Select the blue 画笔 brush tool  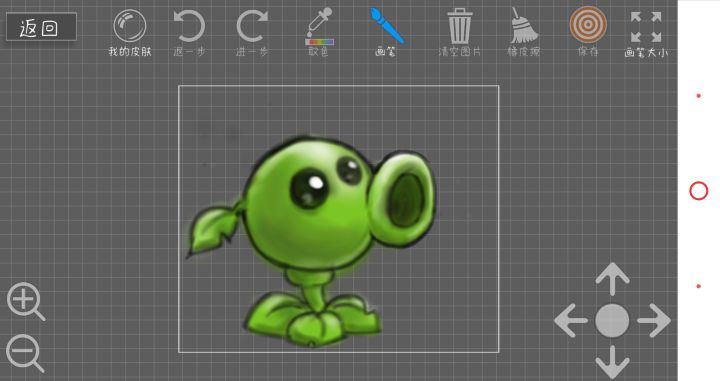coord(387,26)
